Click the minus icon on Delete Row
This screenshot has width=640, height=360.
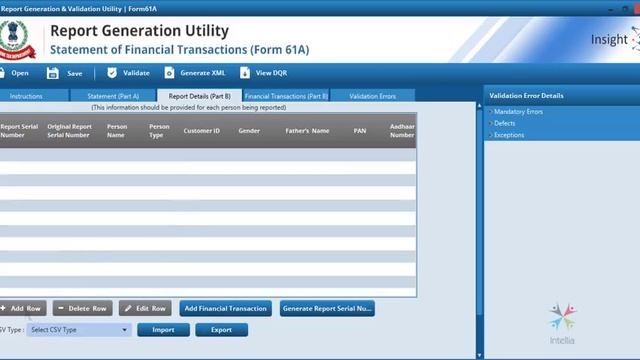pos(61,308)
